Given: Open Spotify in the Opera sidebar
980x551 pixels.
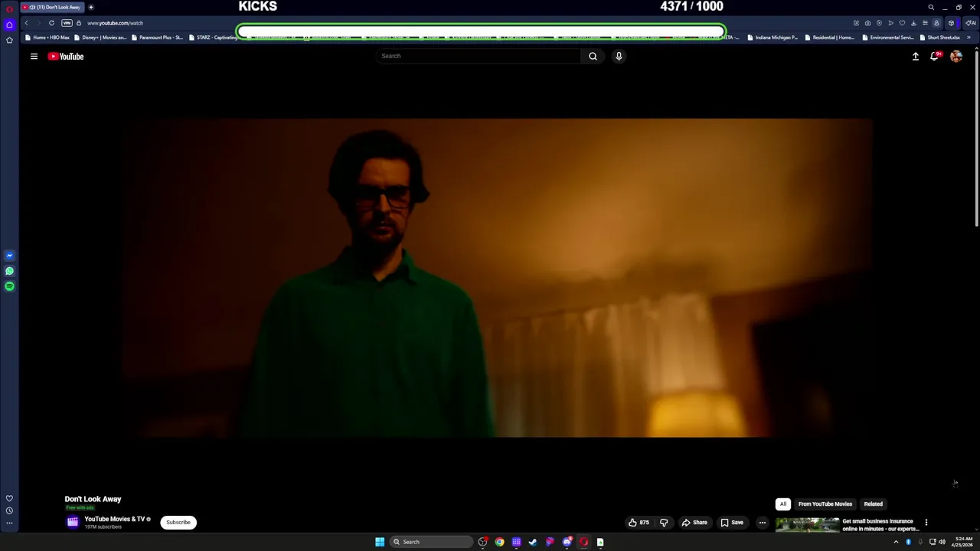Looking at the screenshot, I should click(9, 286).
